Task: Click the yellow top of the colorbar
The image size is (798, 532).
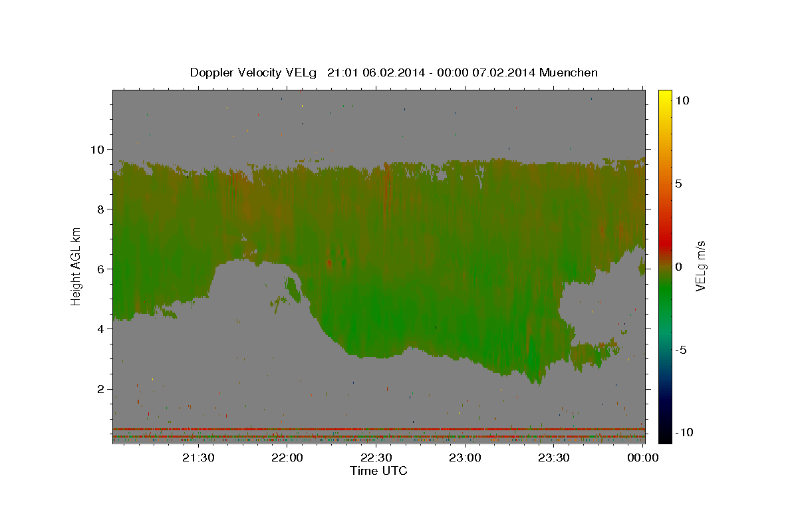Action: (665, 96)
